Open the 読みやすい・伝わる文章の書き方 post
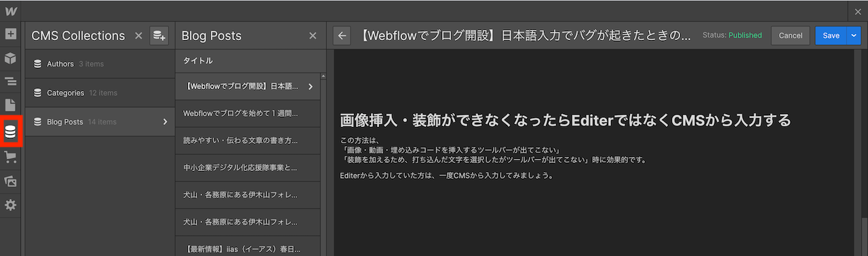The height and width of the screenshot is (256, 868). point(248,141)
